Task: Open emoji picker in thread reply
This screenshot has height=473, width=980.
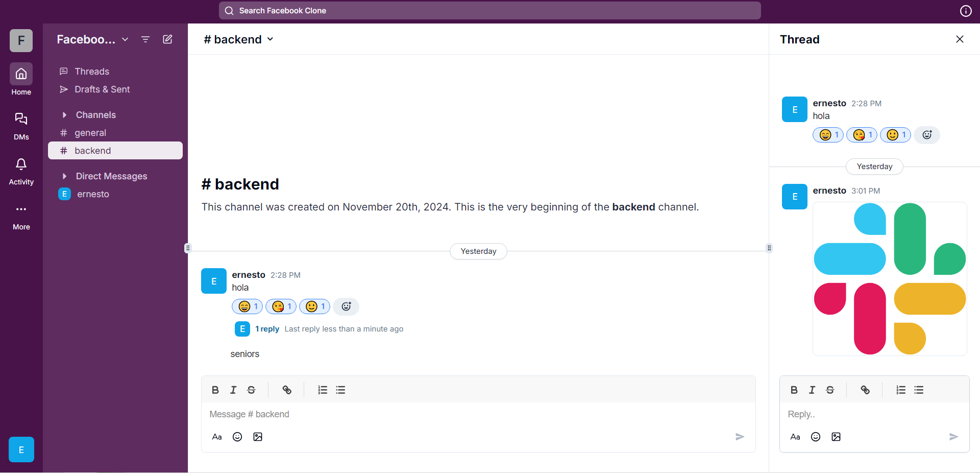Action: [816, 437]
